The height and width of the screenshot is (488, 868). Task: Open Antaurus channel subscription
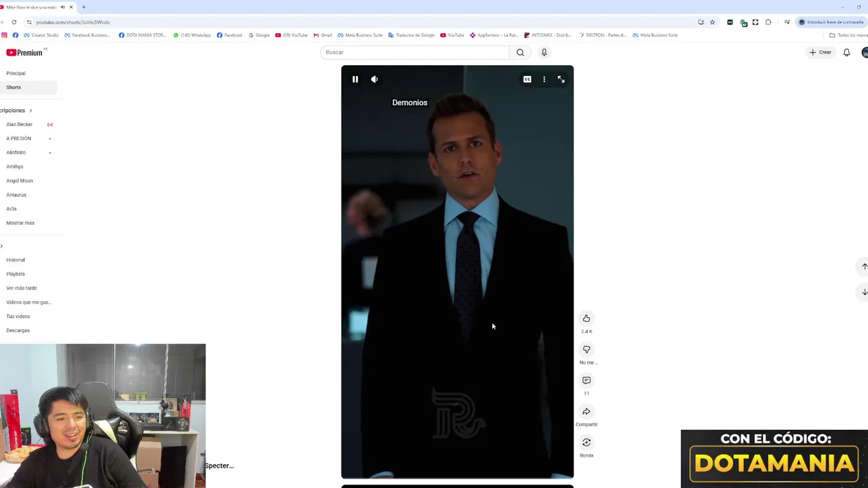(x=16, y=195)
